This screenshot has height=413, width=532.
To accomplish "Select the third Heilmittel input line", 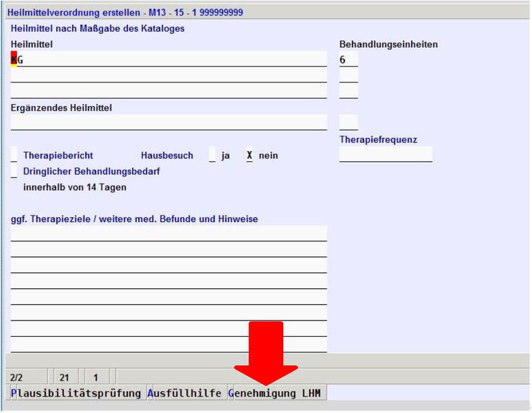I will pyautogui.click(x=169, y=91).
